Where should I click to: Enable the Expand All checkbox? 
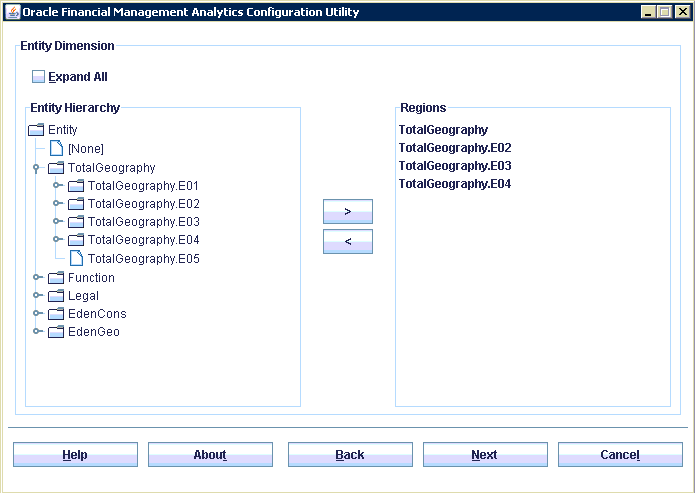(x=38, y=77)
